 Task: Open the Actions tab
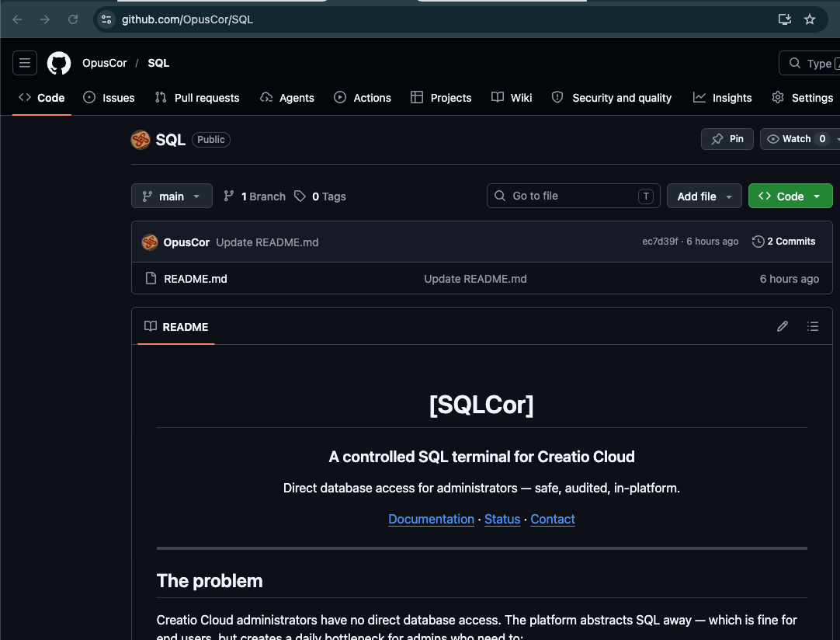point(363,98)
